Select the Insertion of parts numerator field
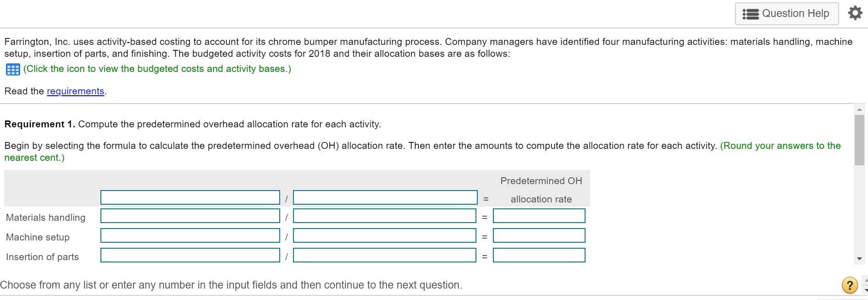 [x=190, y=255]
